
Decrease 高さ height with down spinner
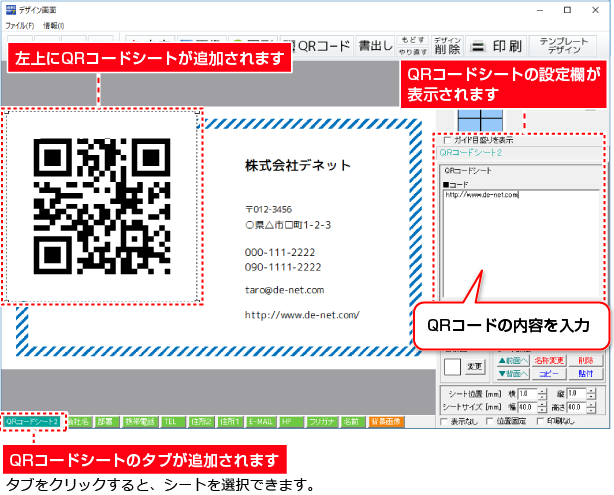pyautogui.click(x=591, y=410)
